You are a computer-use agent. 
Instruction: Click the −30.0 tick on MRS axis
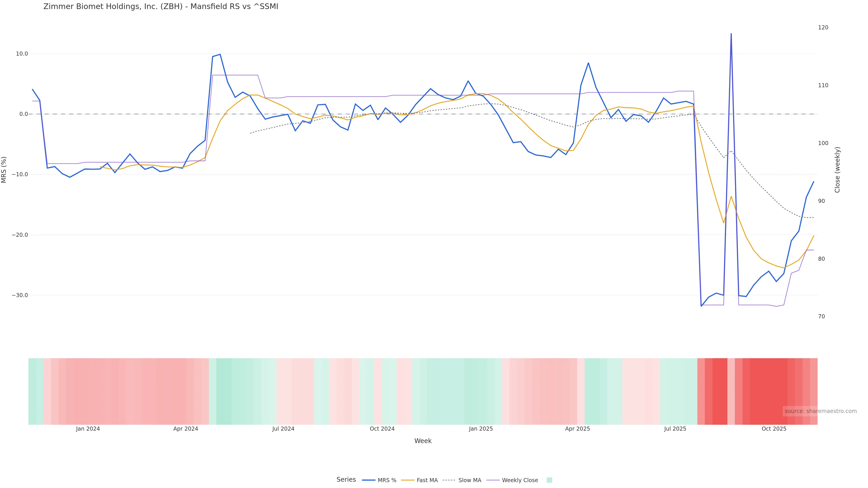[x=20, y=295]
